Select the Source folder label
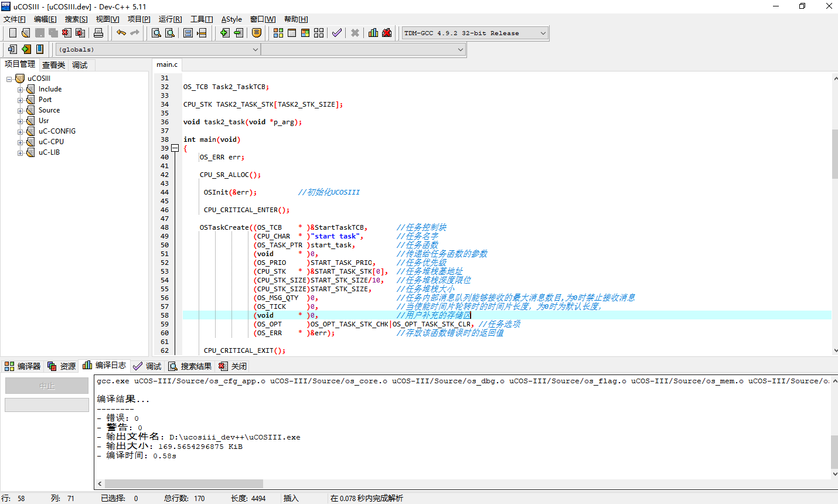Screen dimensions: 838x504 (49, 110)
